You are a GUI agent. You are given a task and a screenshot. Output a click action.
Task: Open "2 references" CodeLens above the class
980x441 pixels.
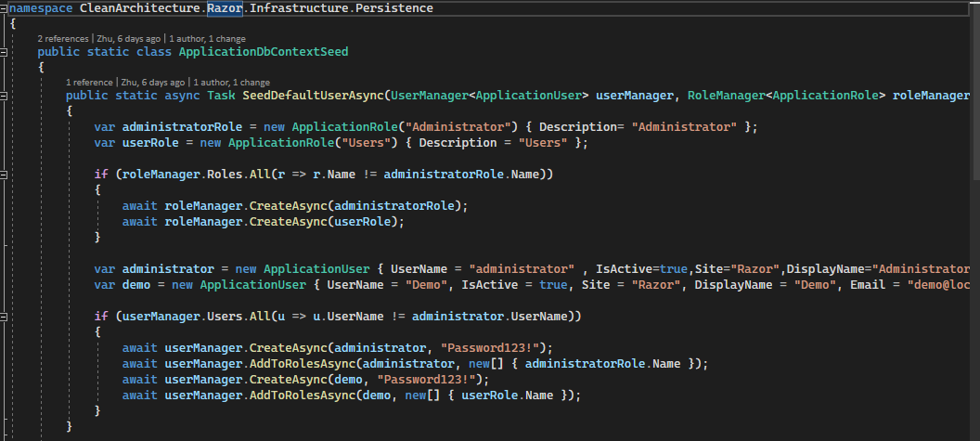[63, 39]
